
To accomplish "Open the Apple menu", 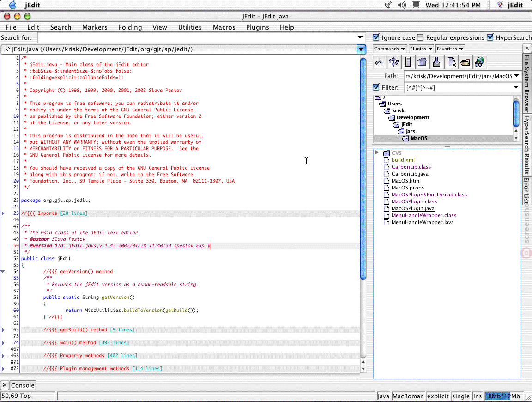I will click(12, 5).
